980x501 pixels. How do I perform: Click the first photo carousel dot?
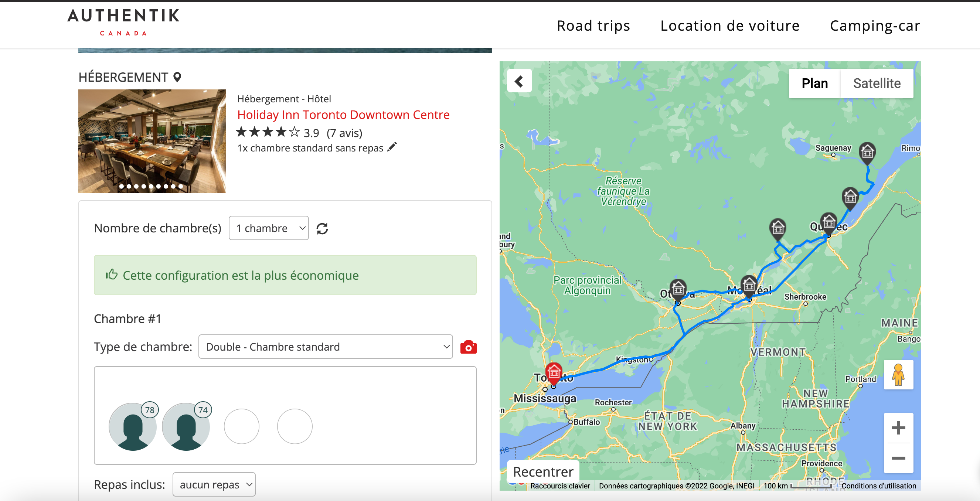click(121, 187)
